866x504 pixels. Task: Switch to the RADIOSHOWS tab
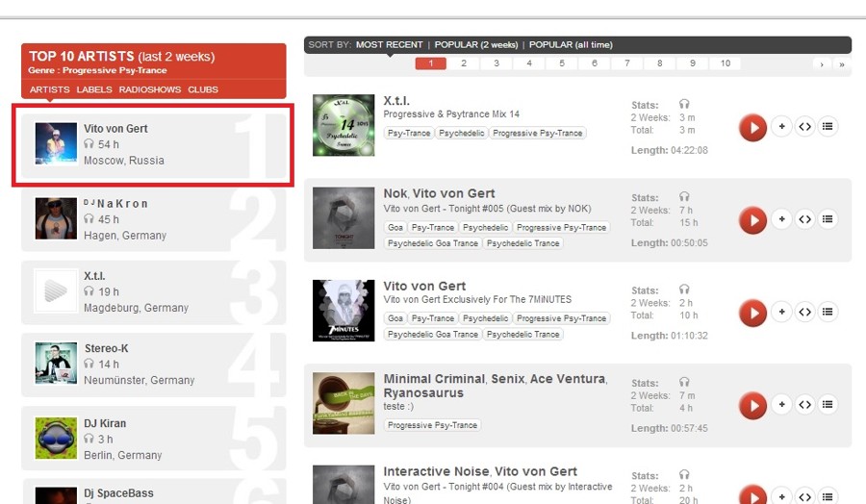[150, 89]
